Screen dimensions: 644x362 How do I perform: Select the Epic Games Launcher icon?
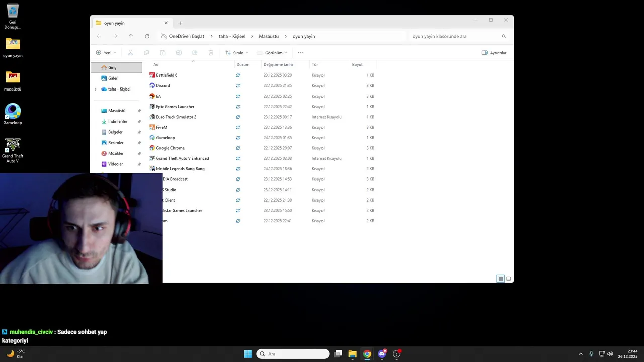pos(152,107)
